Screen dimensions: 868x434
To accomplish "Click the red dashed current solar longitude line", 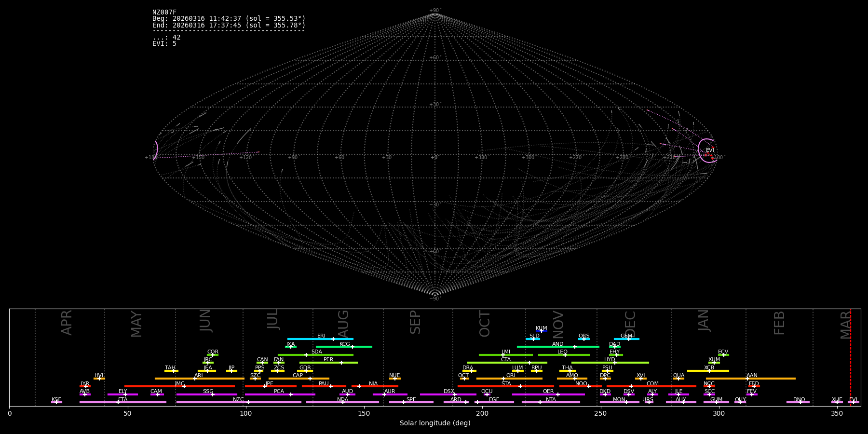I will point(851,357).
